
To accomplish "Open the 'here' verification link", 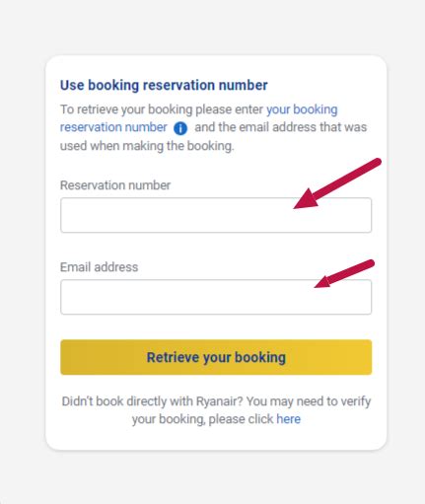I will point(288,419).
